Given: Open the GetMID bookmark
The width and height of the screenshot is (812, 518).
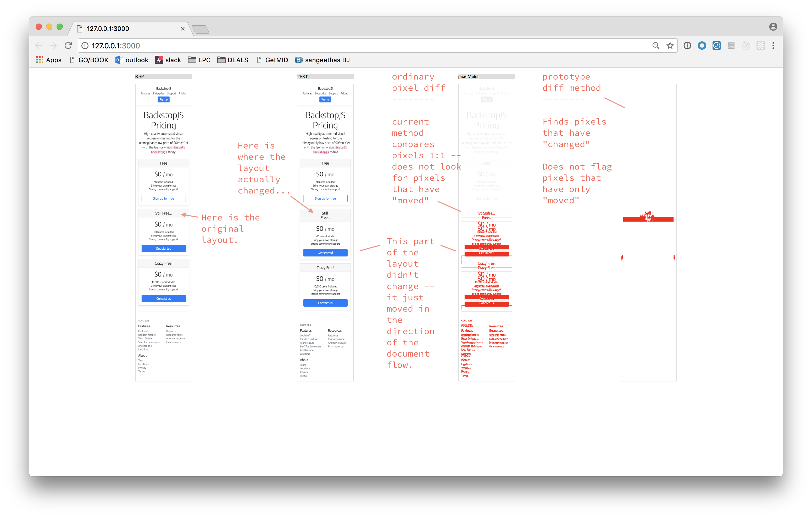Looking at the screenshot, I should [x=272, y=60].
